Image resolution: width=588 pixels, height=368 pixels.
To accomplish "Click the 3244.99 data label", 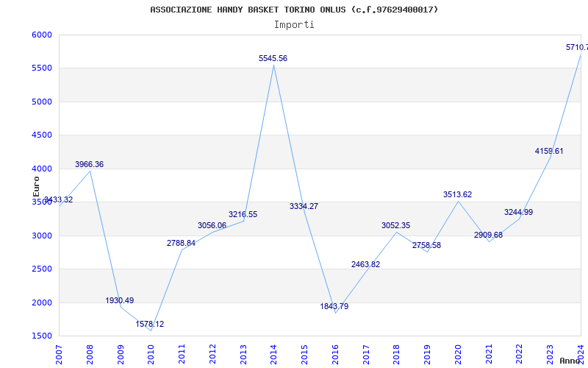I will [519, 213].
